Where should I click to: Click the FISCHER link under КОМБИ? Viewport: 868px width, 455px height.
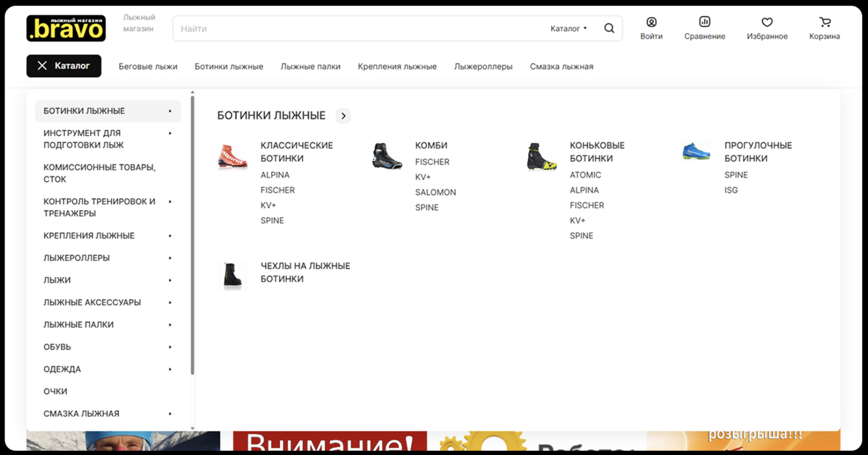click(x=432, y=162)
